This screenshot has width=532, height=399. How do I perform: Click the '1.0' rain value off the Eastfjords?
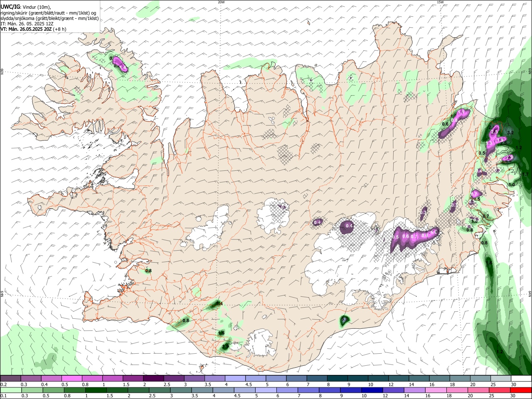512,185
